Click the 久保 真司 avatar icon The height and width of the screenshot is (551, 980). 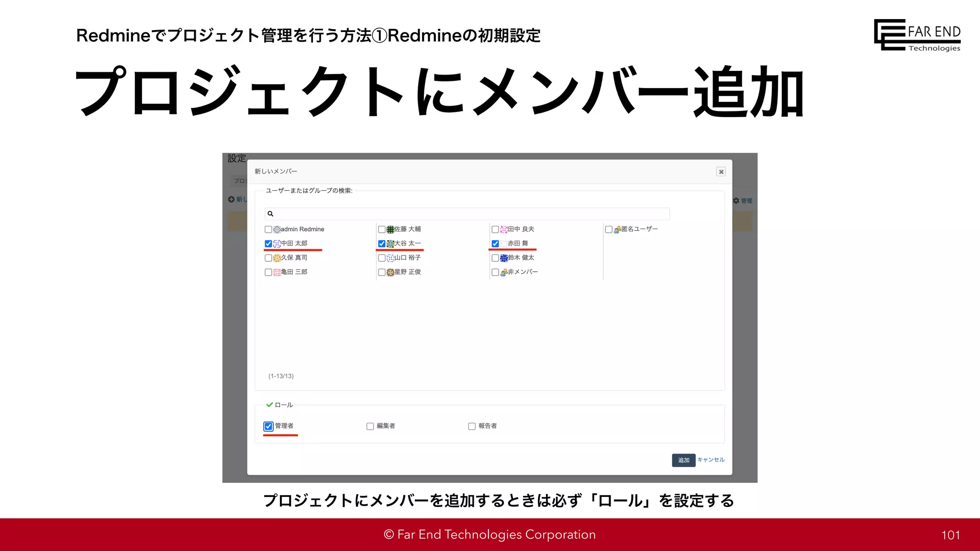click(x=277, y=258)
